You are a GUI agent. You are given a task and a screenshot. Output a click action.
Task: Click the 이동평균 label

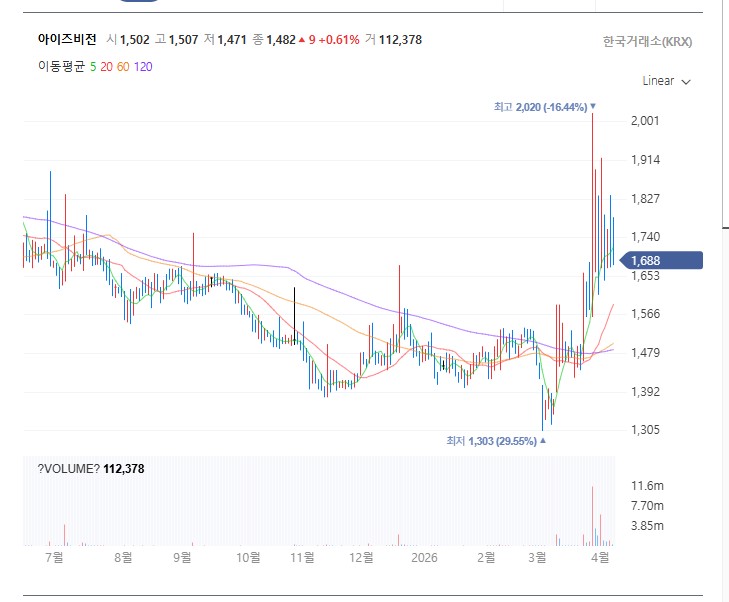point(61,67)
